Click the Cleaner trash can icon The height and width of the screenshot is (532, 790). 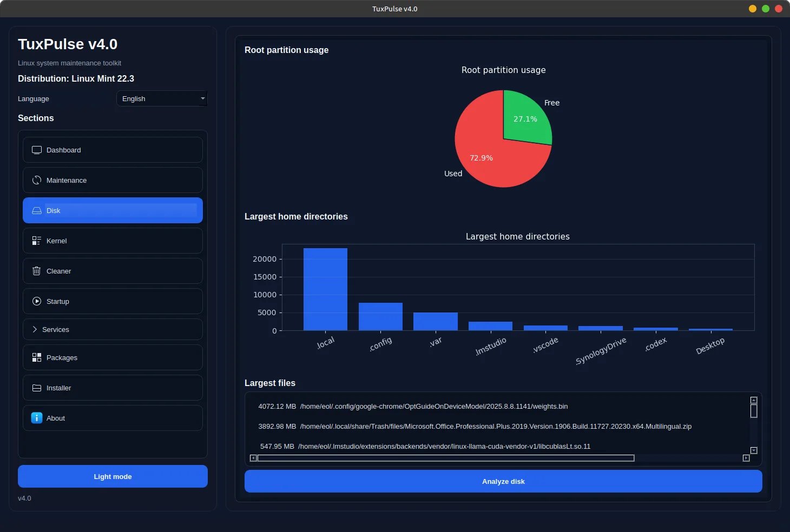click(37, 271)
